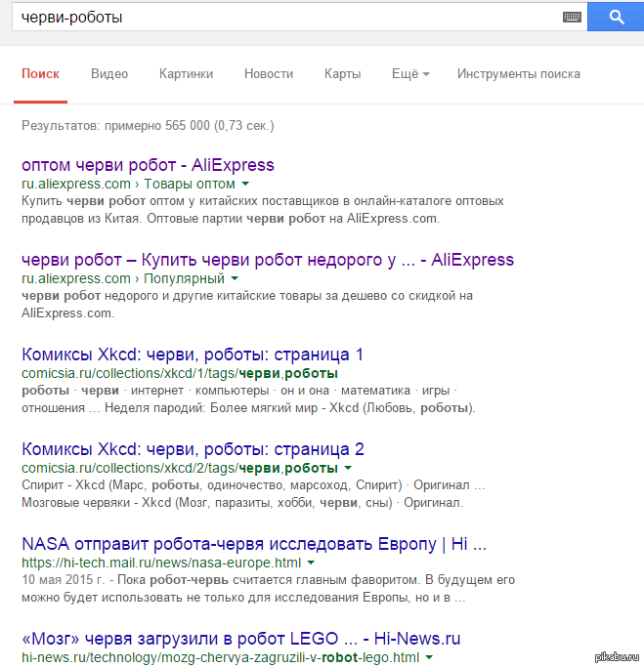
Task: Open the Новости tab
Action: (x=269, y=74)
